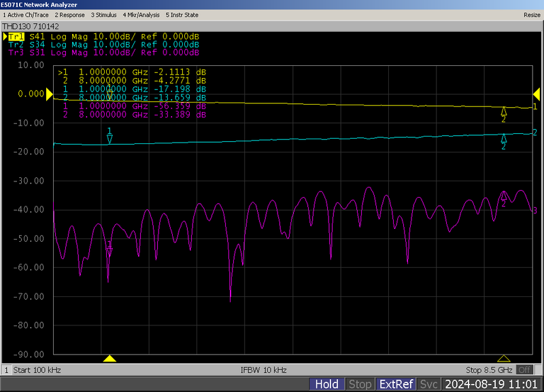Open the Active Ch/Trace menu
This screenshot has width=544, height=392.
tap(26, 14)
